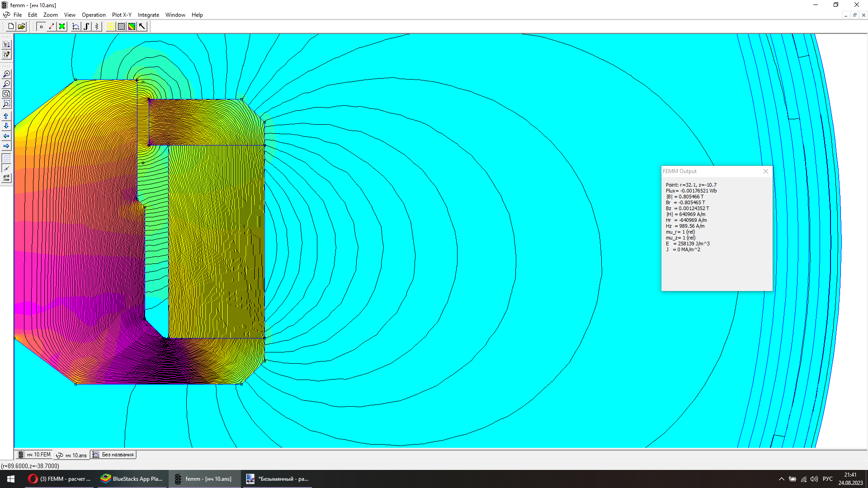This screenshot has height=488, width=868.
Task: Click the density plot toolbar icon
Action: tap(132, 27)
